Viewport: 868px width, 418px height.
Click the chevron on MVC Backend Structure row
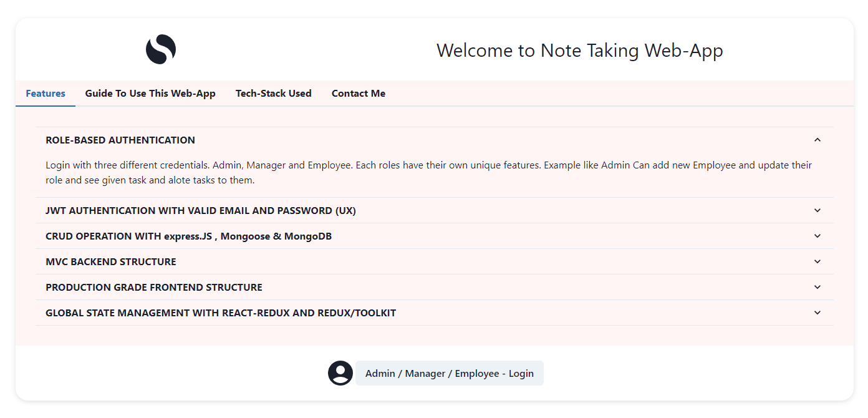click(817, 261)
